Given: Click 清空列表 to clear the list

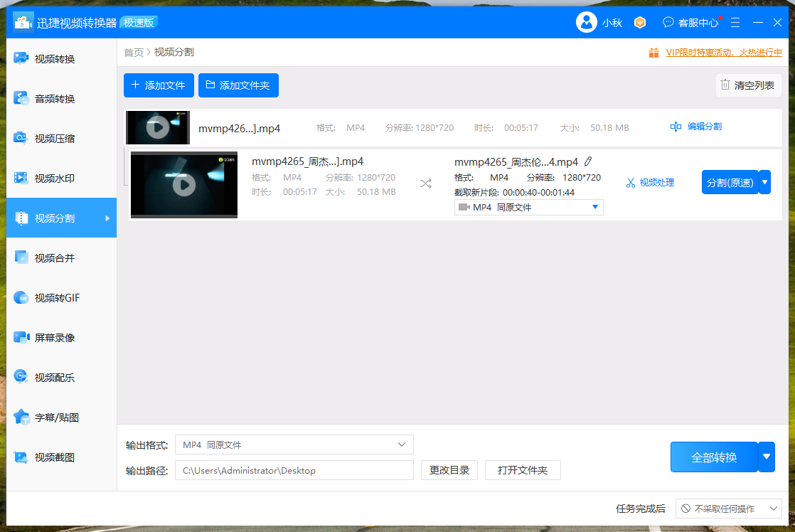Looking at the screenshot, I should [748, 85].
